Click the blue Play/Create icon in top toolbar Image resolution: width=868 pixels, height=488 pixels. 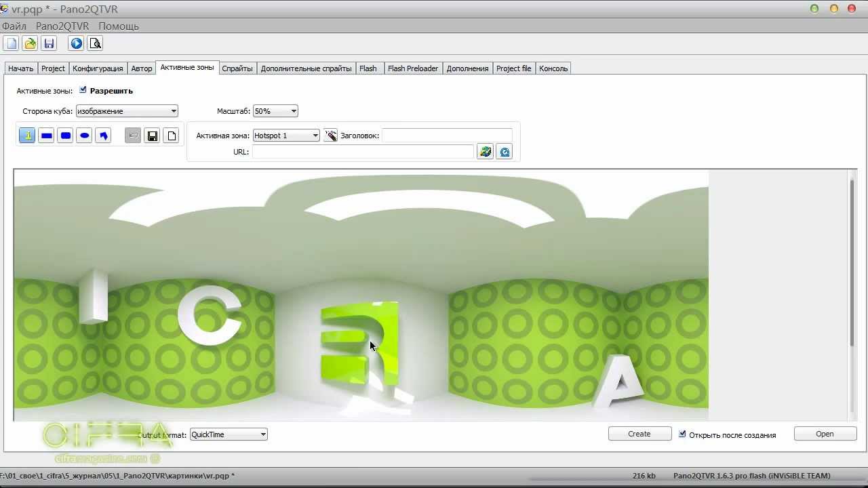click(x=76, y=43)
